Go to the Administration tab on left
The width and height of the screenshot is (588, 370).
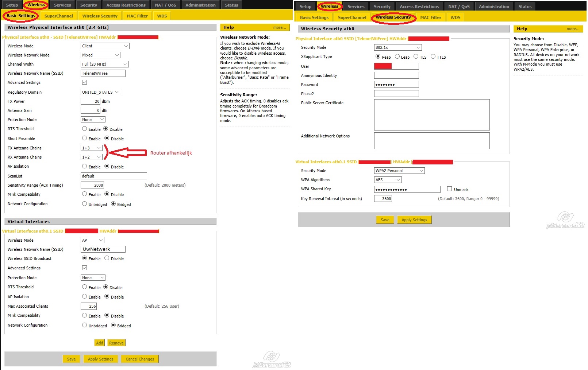pos(200,5)
